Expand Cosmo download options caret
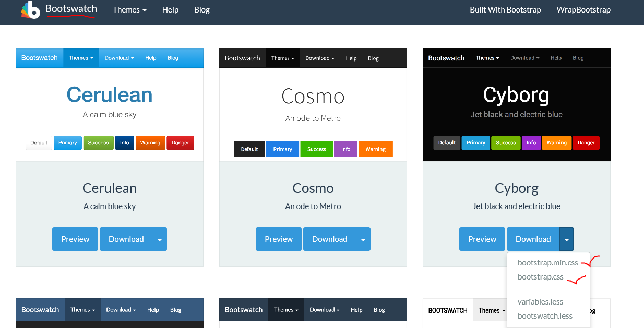This screenshot has width=644, height=328. (363, 239)
